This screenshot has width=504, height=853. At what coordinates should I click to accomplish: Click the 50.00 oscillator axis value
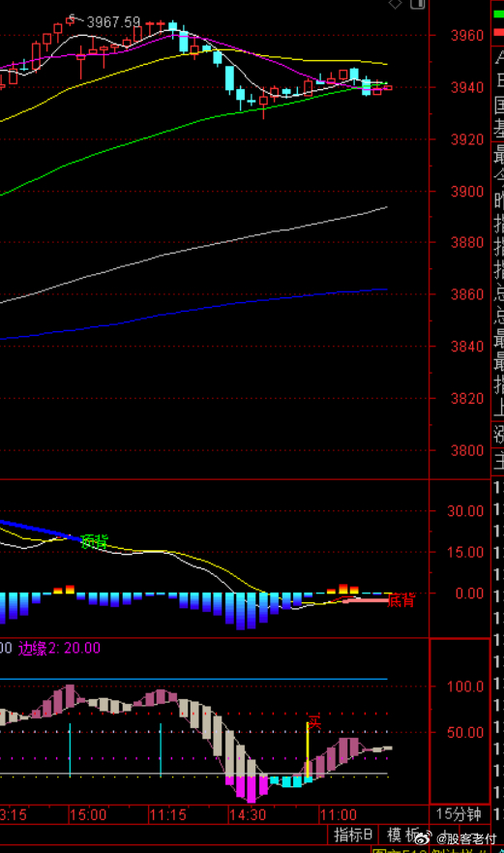pyautogui.click(x=465, y=733)
